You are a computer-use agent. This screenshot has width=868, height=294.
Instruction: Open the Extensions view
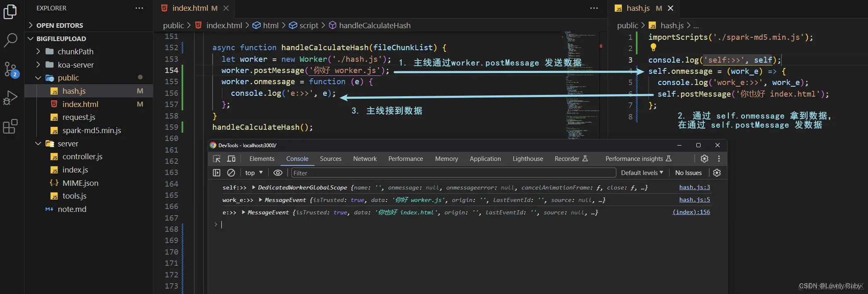pyautogui.click(x=10, y=126)
